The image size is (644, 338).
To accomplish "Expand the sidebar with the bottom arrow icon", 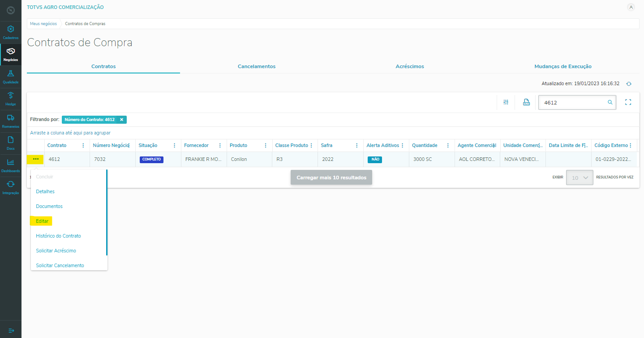I will point(11,330).
